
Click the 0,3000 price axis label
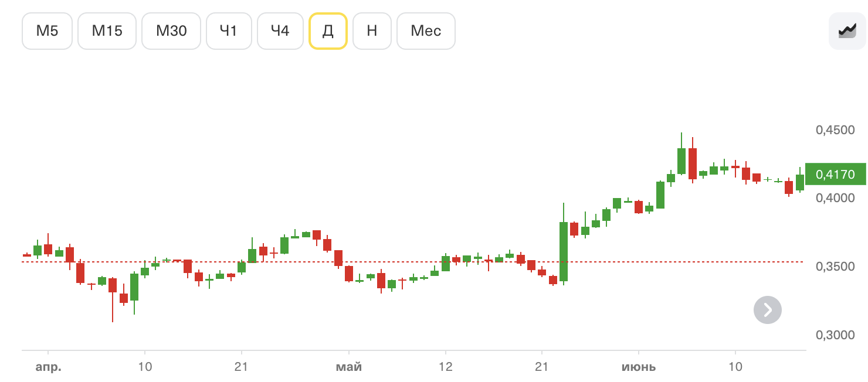tap(835, 335)
